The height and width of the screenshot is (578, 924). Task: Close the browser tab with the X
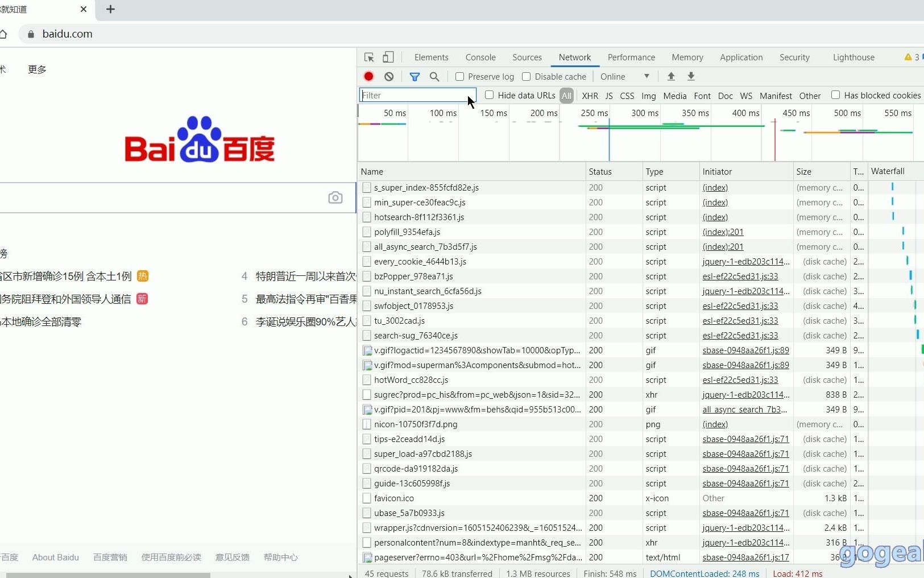point(84,9)
